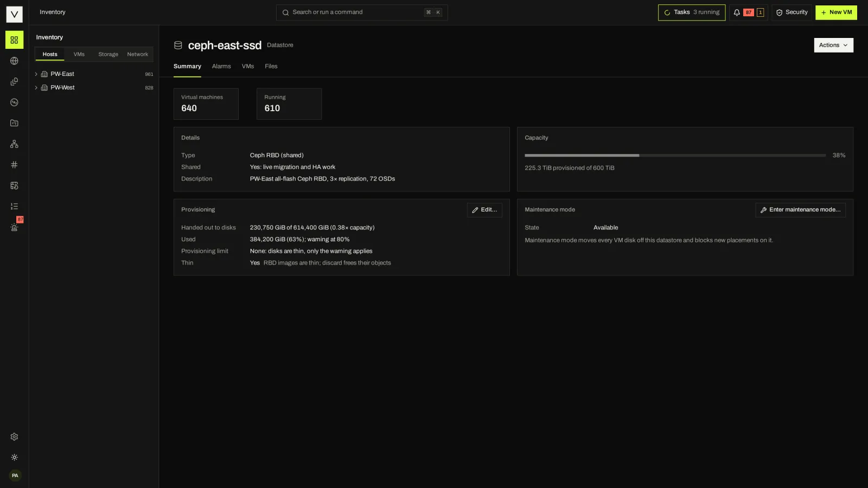Expand the PW-West tree node
Viewport: 868px width, 488px height.
pyautogui.click(x=36, y=88)
